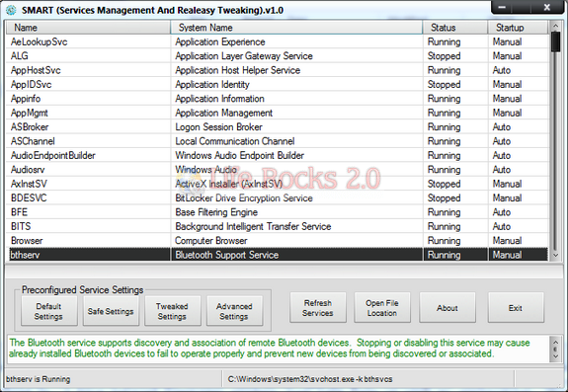The height and width of the screenshot is (392, 568).
Task: Select the Browser service row
Action: tap(278, 240)
